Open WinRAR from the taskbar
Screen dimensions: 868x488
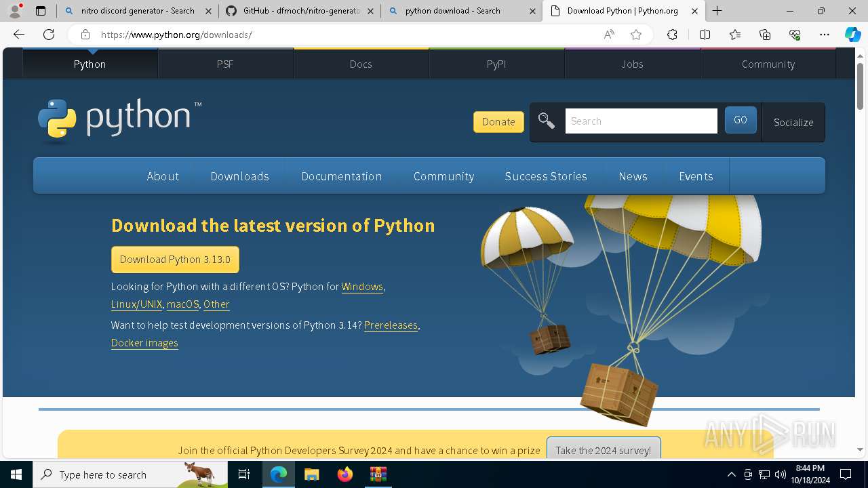(378, 474)
